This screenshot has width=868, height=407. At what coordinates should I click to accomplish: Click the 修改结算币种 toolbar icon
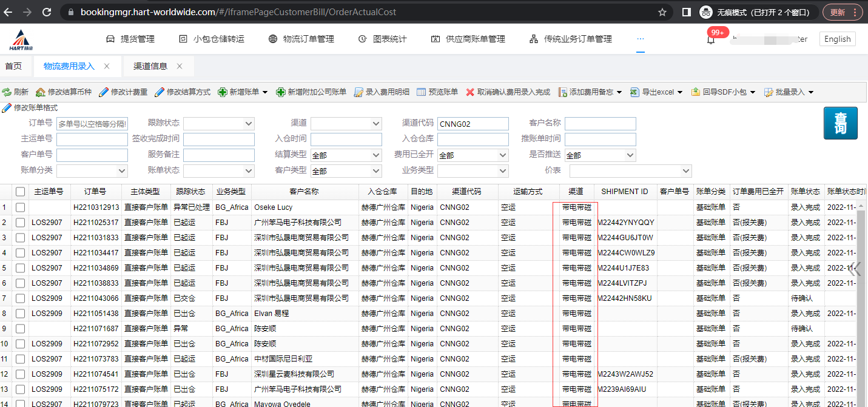click(41, 92)
